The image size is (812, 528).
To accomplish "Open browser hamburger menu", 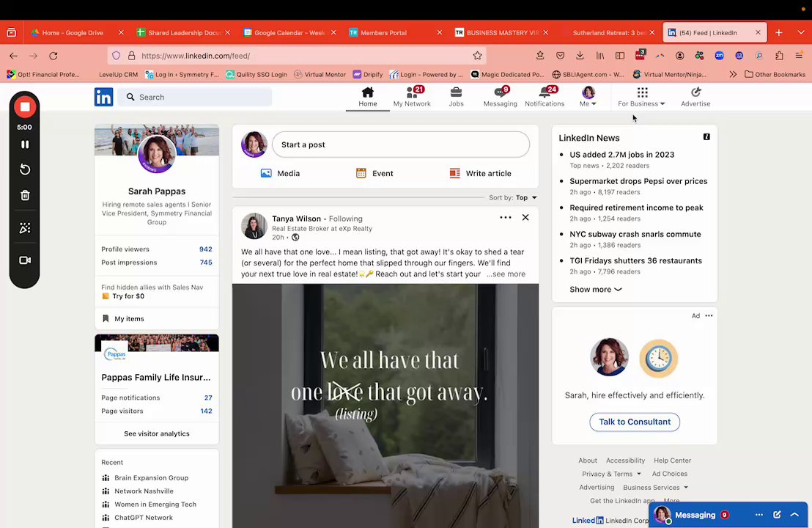I will tap(799, 56).
